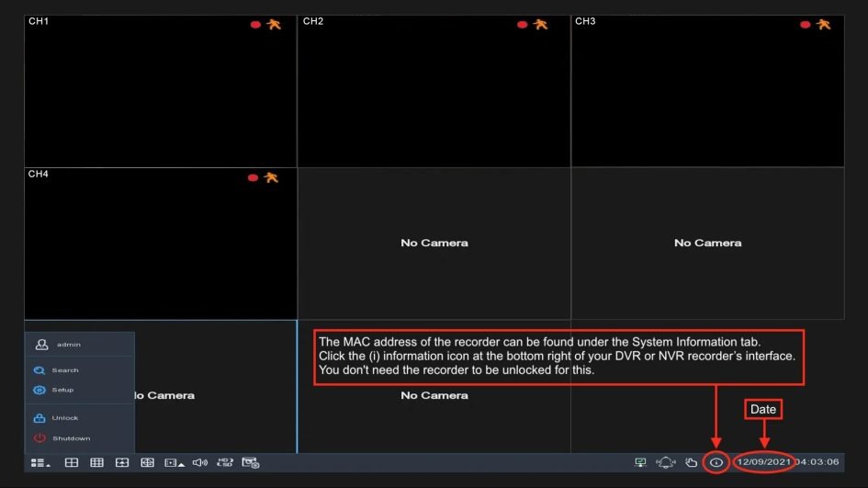Click the CH3 motion detection icon
The image size is (868, 488).
pyautogui.click(x=823, y=24)
